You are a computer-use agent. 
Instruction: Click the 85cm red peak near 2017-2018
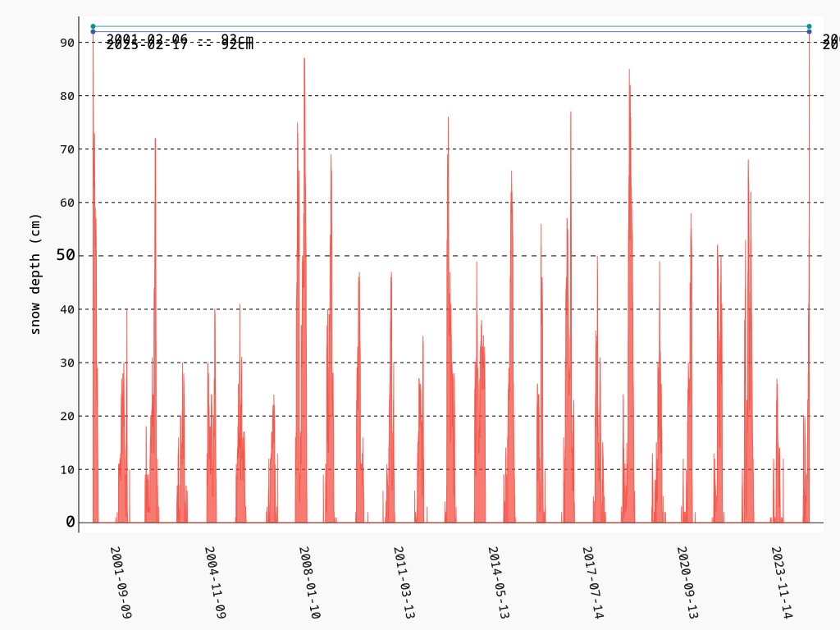[x=630, y=74]
